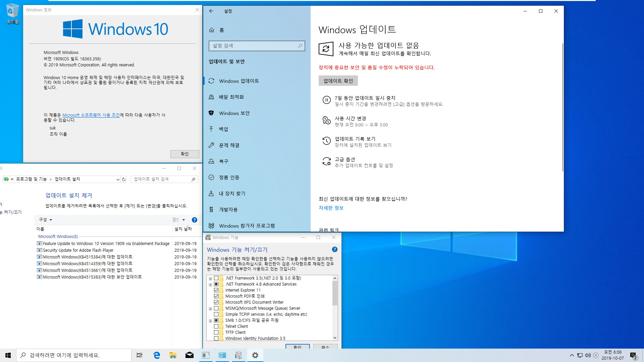Screen dimensions: 644x362
Task: Select 배달 최적화 in Settings sidebar
Action: coord(257,97)
